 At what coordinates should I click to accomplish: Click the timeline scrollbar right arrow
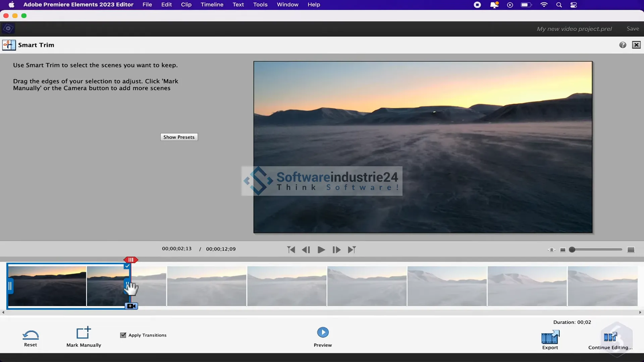(x=640, y=312)
